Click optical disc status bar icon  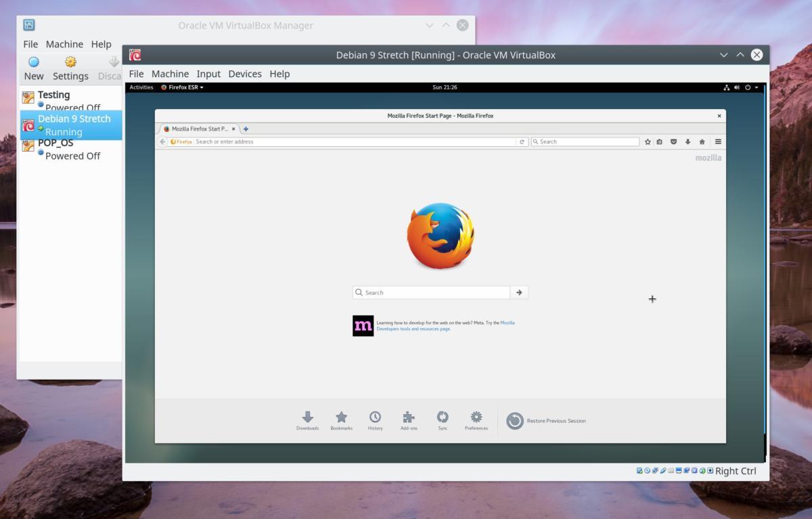(x=648, y=470)
